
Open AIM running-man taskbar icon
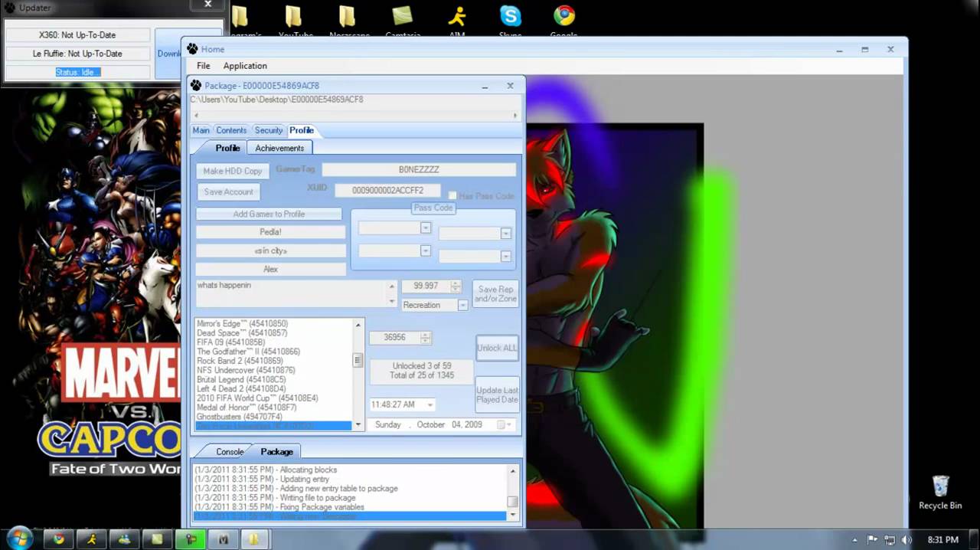91,539
